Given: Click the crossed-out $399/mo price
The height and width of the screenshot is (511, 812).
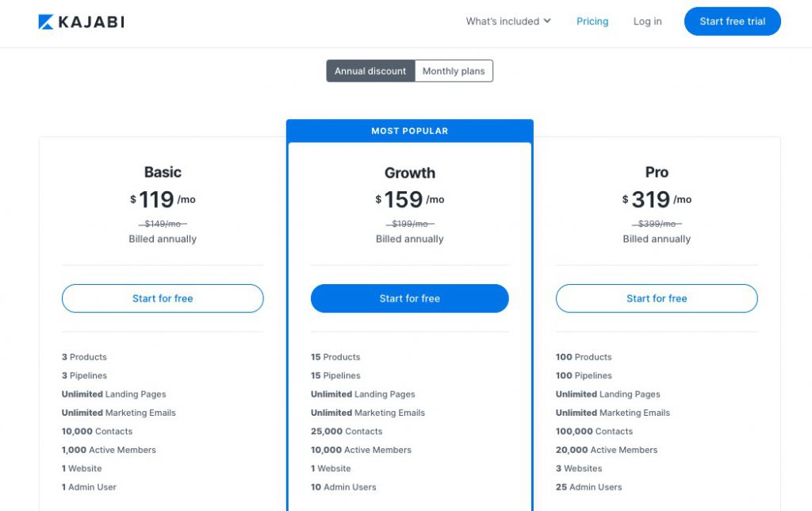Looking at the screenshot, I should point(657,224).
